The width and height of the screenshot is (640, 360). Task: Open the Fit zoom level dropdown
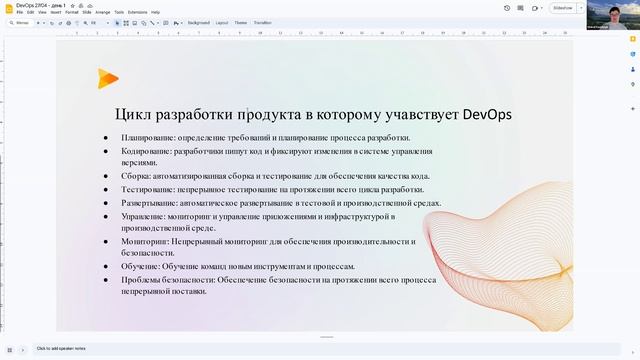coord(100,23)
